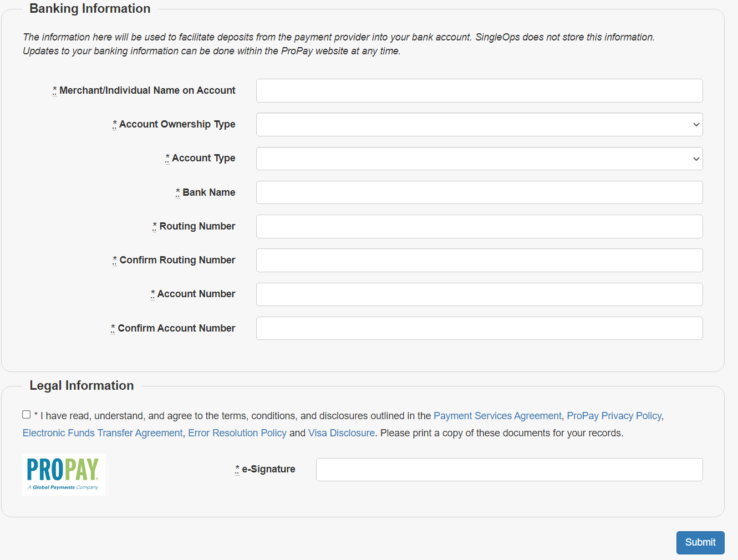Submit the banking information form
The width and height of the screenshot is (738, 560).
(x=700, y=543)
